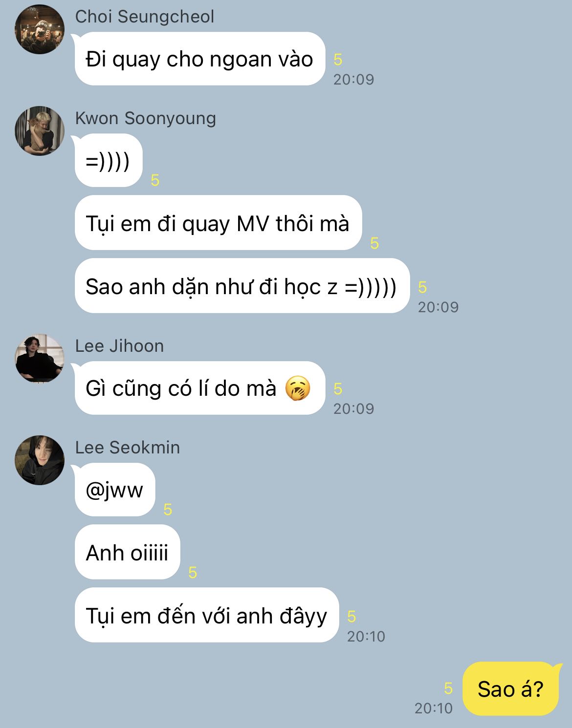Select the "Anh oiiiii" message bubble

tap(127, 553)
